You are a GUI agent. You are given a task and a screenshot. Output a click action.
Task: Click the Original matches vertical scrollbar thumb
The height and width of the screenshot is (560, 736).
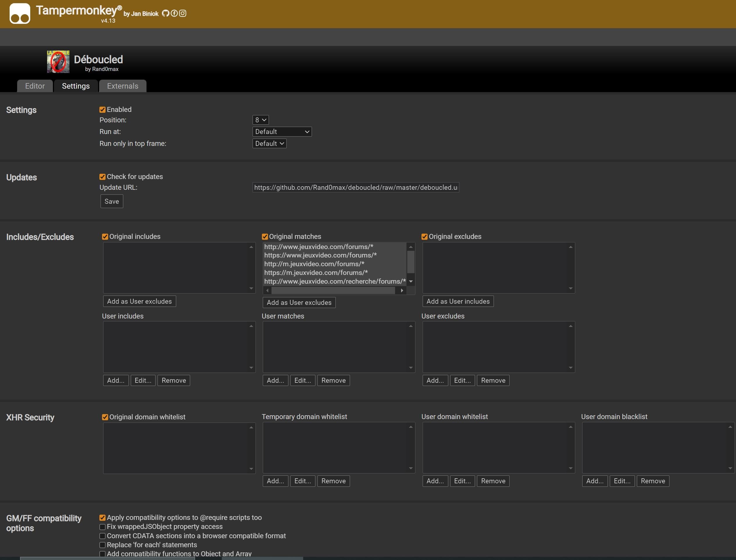pos(411,262)
